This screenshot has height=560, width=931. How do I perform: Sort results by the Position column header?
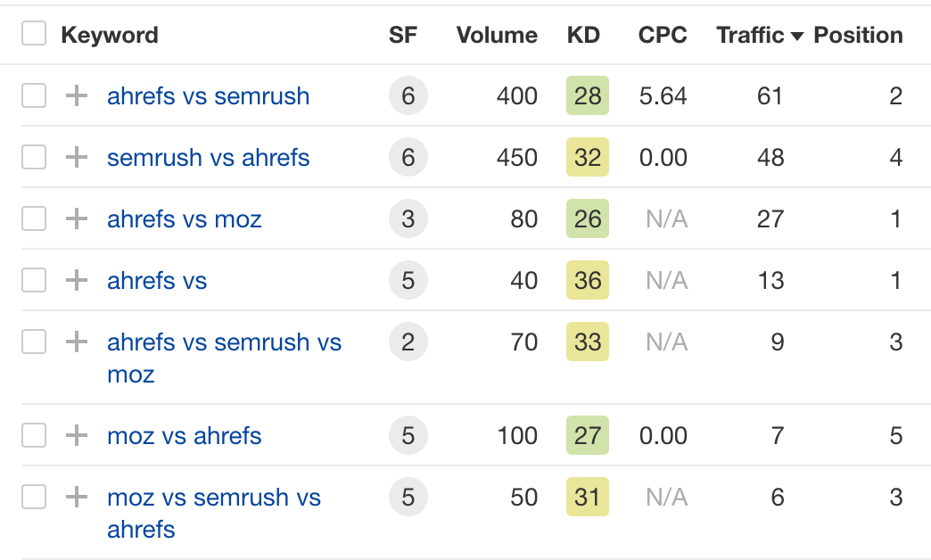[858, 36]
